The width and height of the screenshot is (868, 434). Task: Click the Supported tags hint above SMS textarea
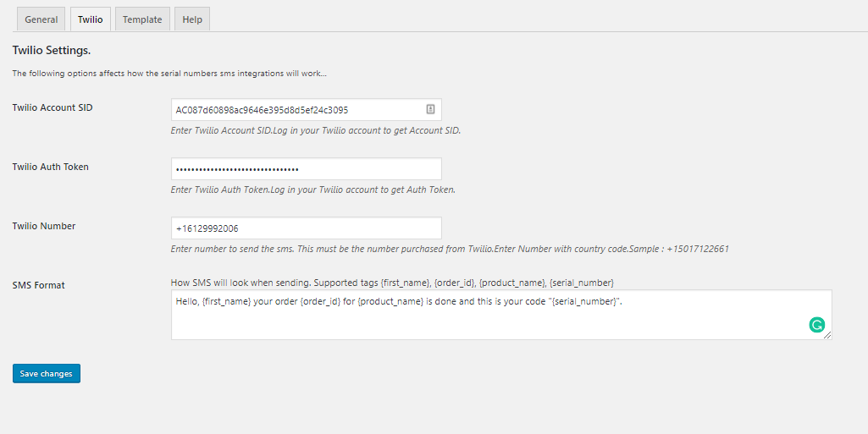392,283
